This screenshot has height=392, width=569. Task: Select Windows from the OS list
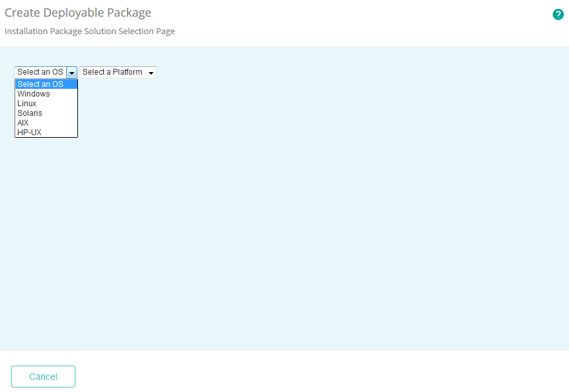point(34,94)
